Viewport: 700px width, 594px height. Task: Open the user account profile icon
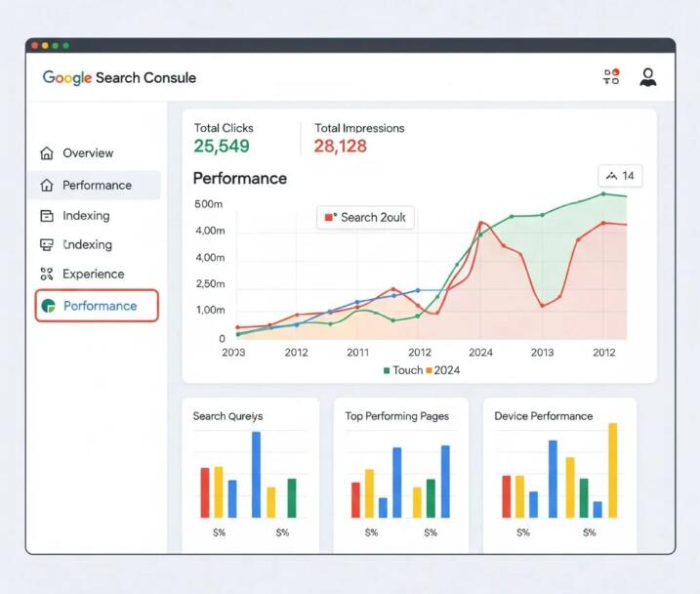tap(647, 77)
